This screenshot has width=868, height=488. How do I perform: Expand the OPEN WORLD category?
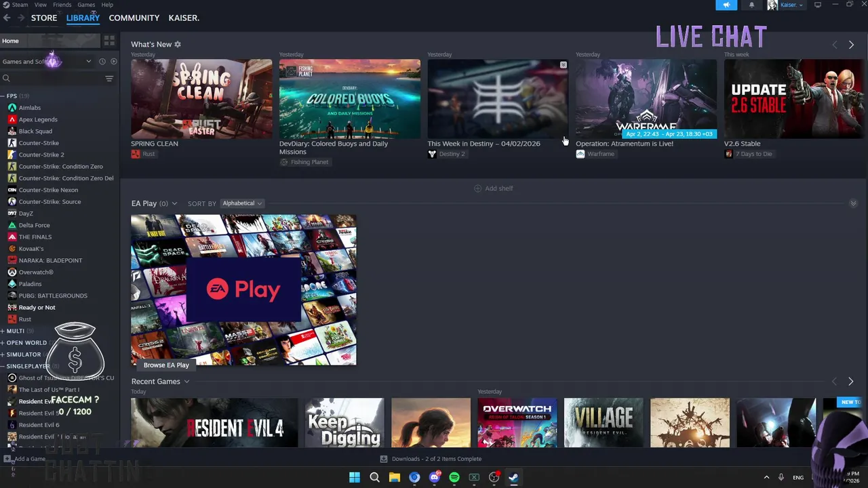(x=26, y=342)
